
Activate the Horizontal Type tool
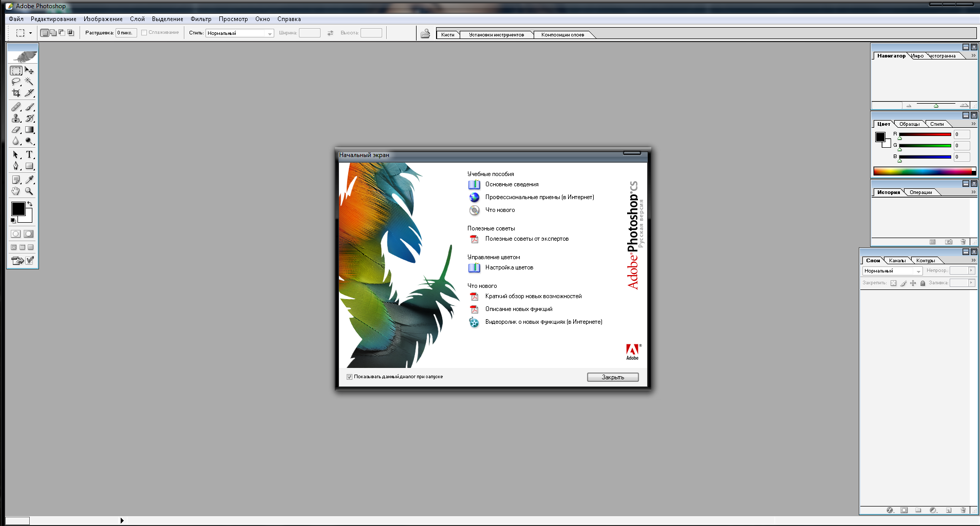click(x=29, y=154)
